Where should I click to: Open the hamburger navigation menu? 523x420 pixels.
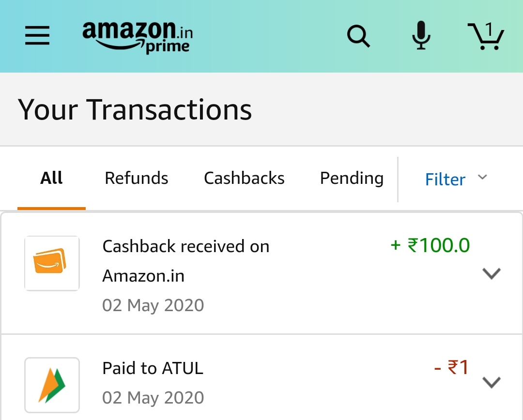coord(37,36)
